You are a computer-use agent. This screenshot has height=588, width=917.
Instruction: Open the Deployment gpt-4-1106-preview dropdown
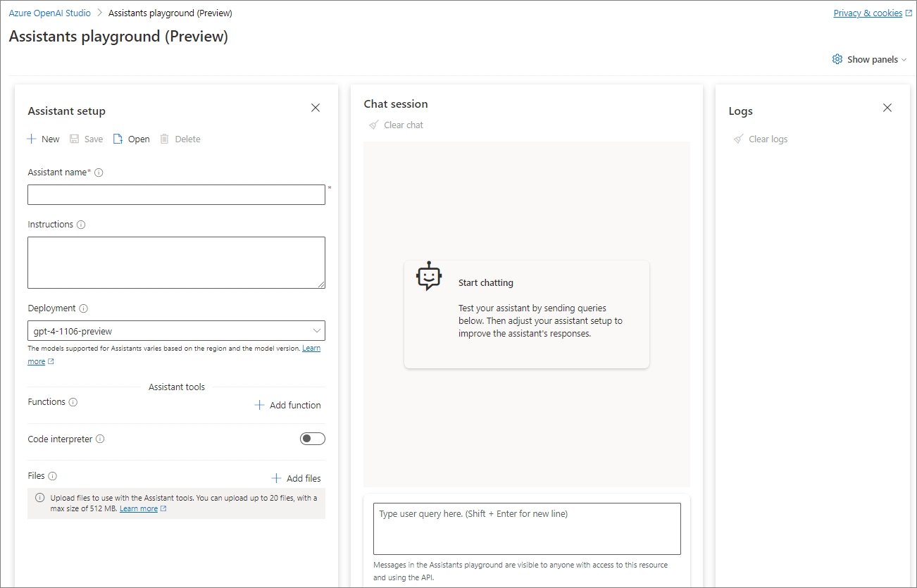point(176,331)
